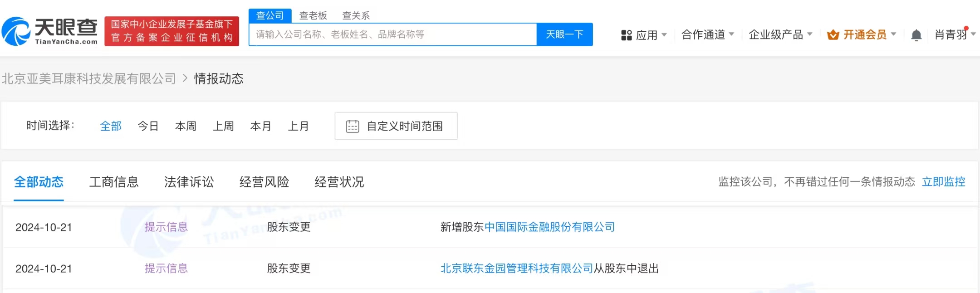Filter time by 今日
This screenshot has height=293, width=980.
pyautogui.click(x=148, y=126)
